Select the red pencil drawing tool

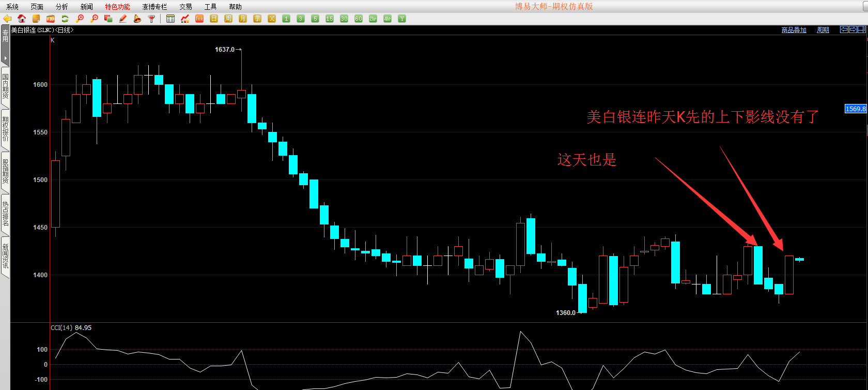point(123,19)
